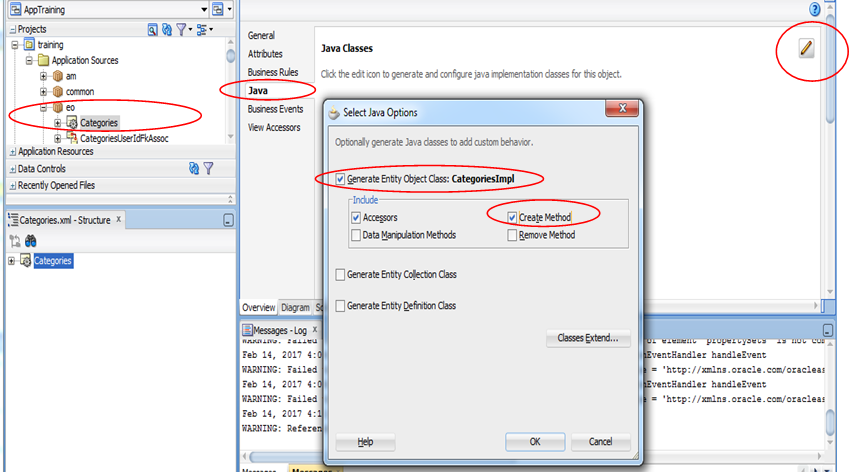
Task: Select the Business Rules tab
Action: coord(273,72)
